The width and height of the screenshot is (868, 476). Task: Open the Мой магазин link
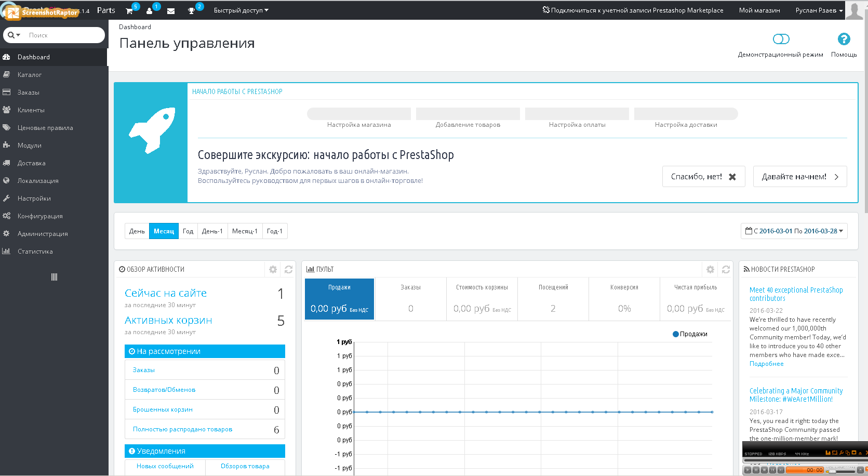[x=759, y=10]
